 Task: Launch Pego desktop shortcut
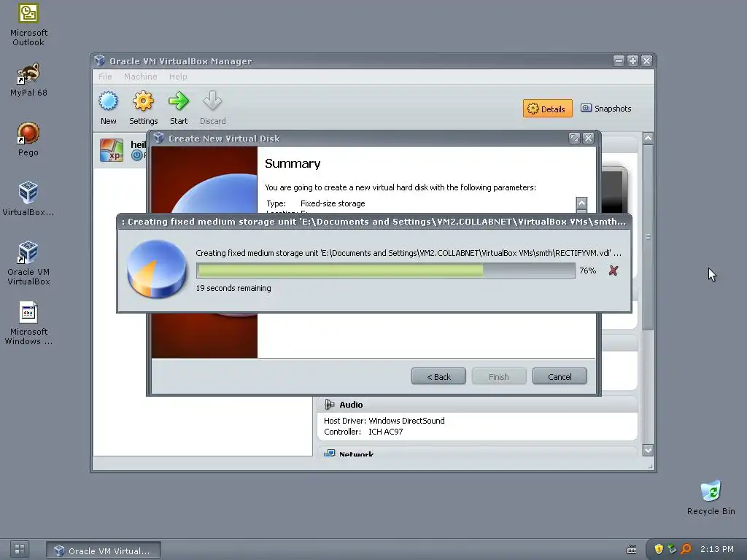click(28, 139)
